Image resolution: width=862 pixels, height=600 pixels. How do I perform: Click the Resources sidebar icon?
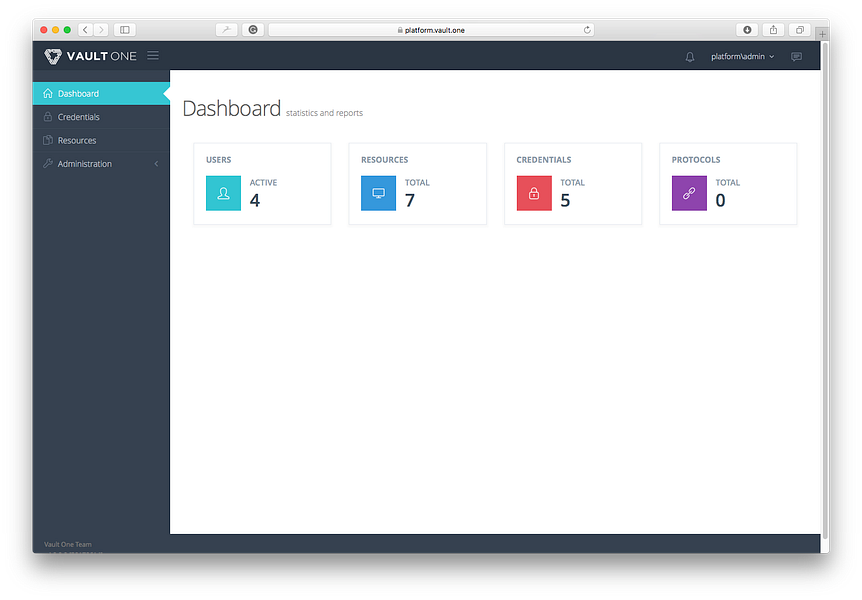click(48, 140)
